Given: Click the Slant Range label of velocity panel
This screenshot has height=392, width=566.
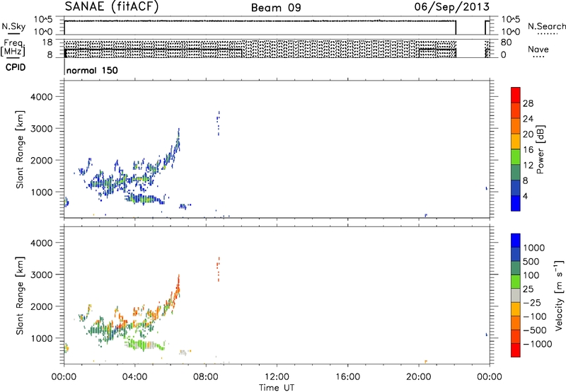Looking at the screenshot, I should (x=20, y=296).
